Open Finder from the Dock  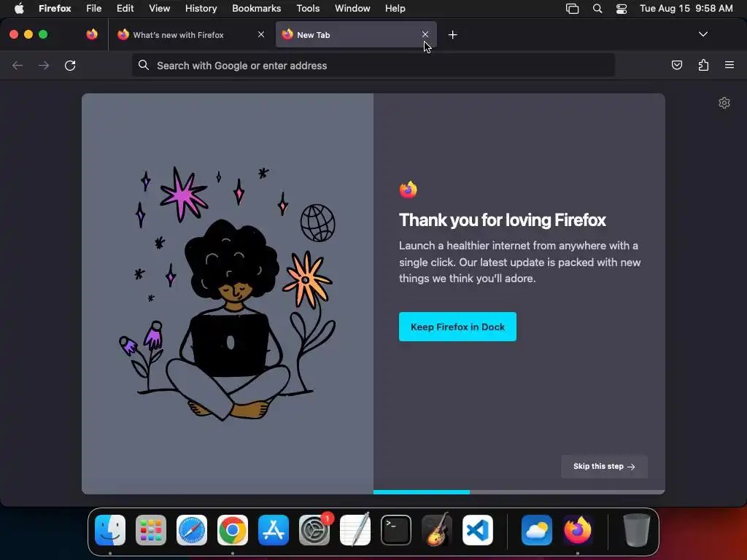pos(110,529)
